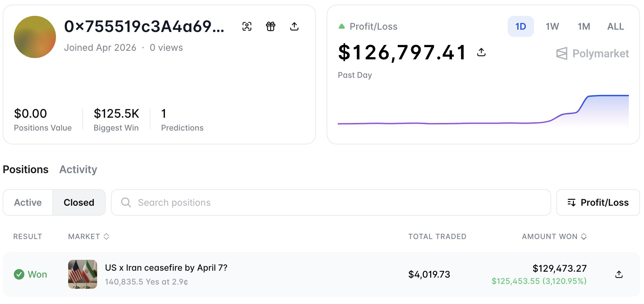644x304 pixels.
Task: Open the Activity tab
Action: coord(78,169)
